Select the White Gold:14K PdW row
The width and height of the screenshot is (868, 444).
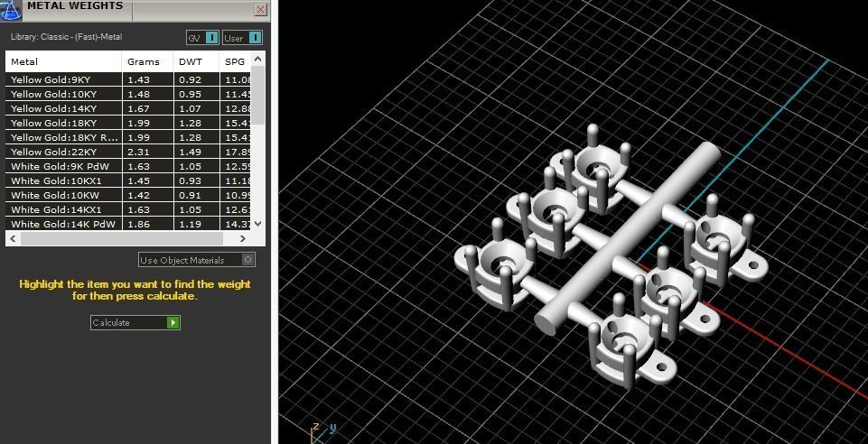point(128,224)
